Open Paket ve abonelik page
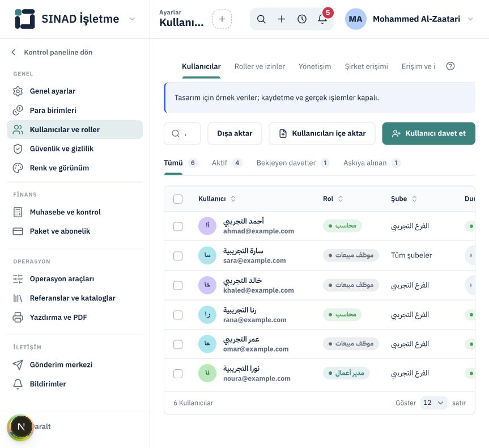 tap(75, 231)
